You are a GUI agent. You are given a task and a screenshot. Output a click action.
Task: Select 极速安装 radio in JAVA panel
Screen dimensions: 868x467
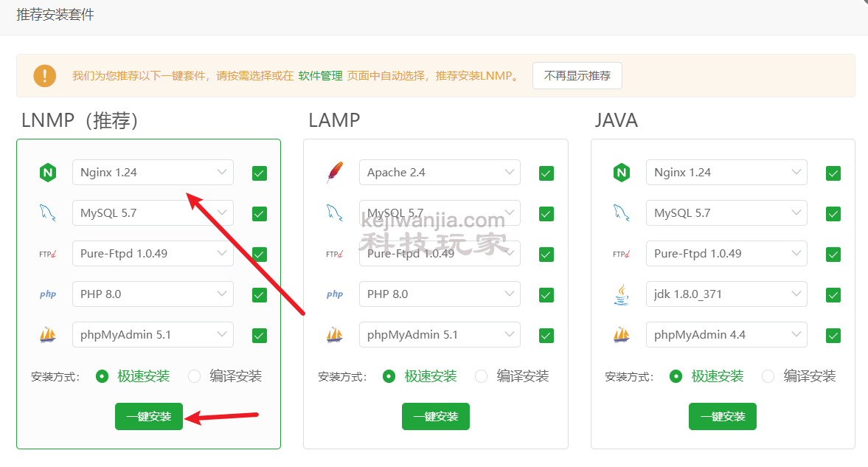(676, 377)
